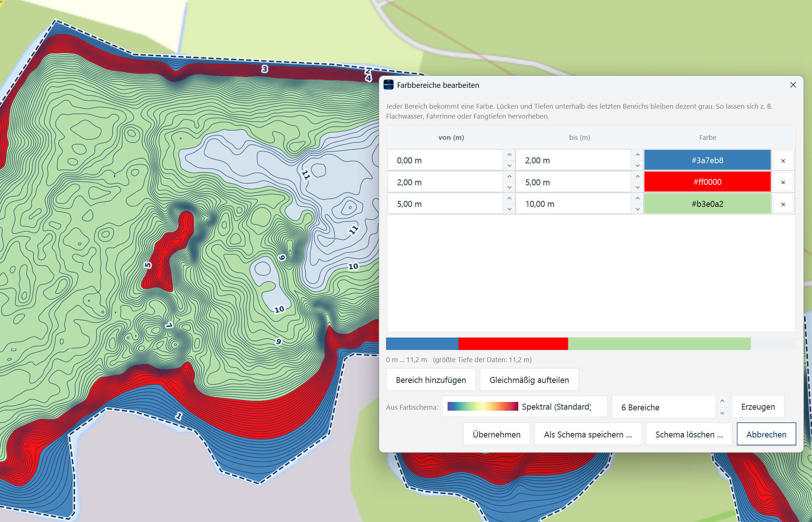The width and height of the screenshot is (812, 522).
Task: Click the 'bis' field showing 5,00 m
Action: pos(574,182)
